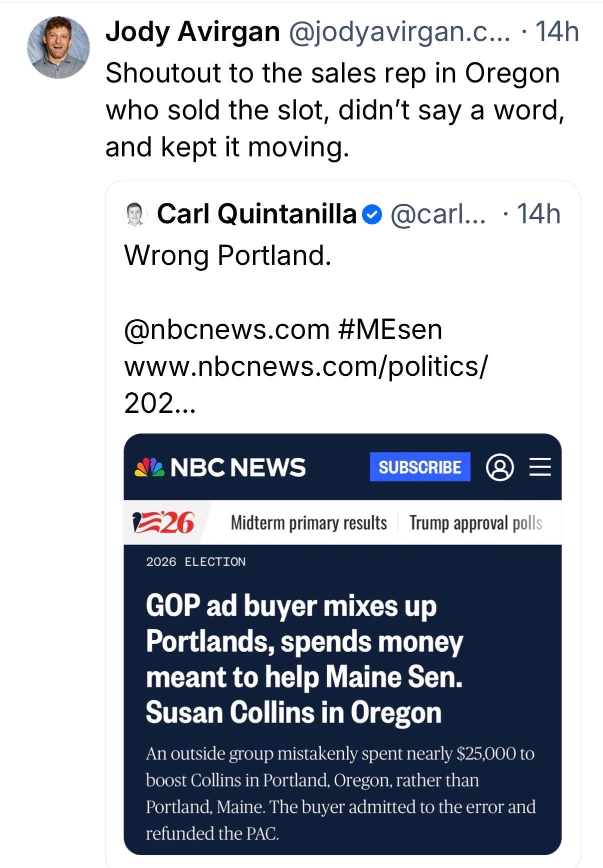Open @jodyavirgan handle link
Screen dimensions: 603x868
[x=399, y=31]
